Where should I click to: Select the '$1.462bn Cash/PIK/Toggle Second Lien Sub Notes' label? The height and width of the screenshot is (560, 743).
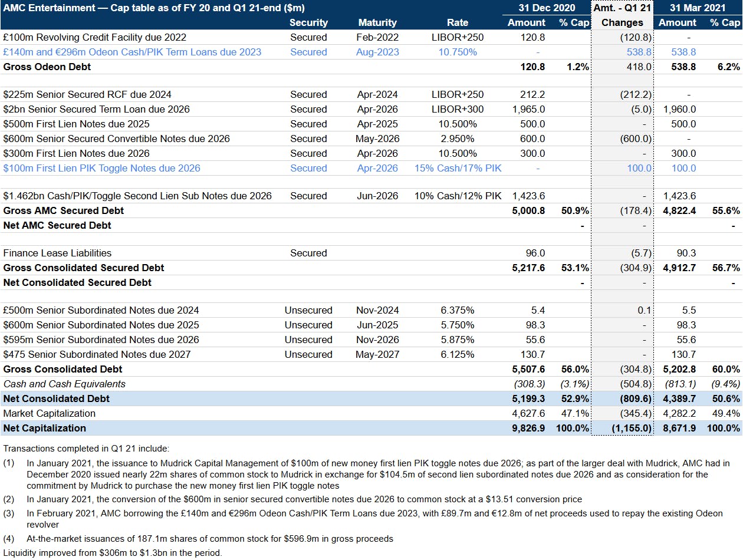point(137,196)
